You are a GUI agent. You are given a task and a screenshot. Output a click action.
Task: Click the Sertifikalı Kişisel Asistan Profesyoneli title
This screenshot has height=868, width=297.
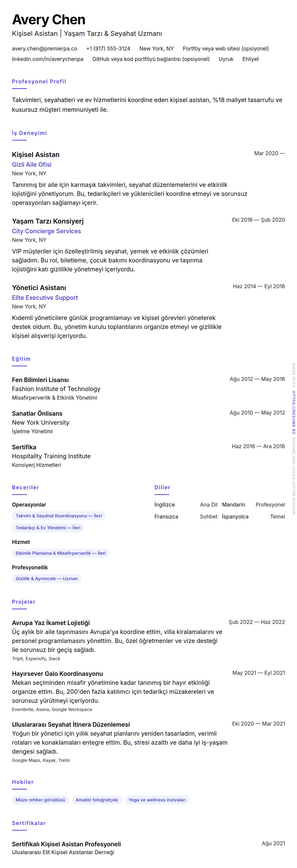tap(66, 844)
